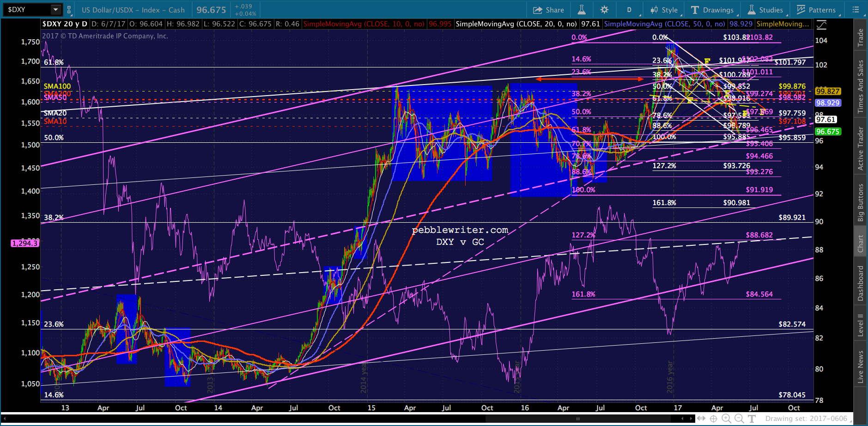
Task: Click the SimpleMovingAvg (CLOSE, 50, 0, no) label
Action: [x=664, y=24]
